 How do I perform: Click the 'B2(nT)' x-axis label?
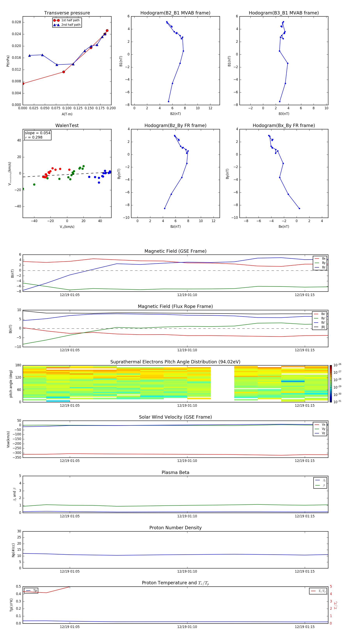[x=175, y=114]
